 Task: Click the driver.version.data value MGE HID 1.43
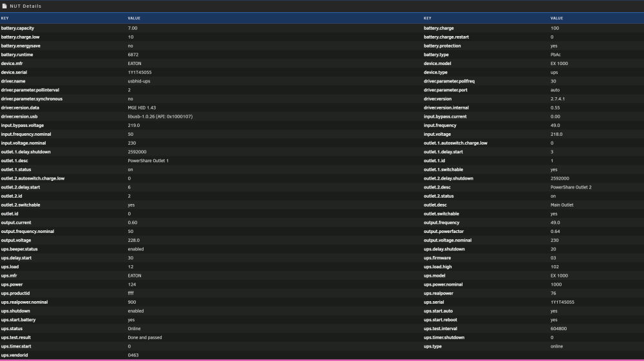[x=142, y=107]
